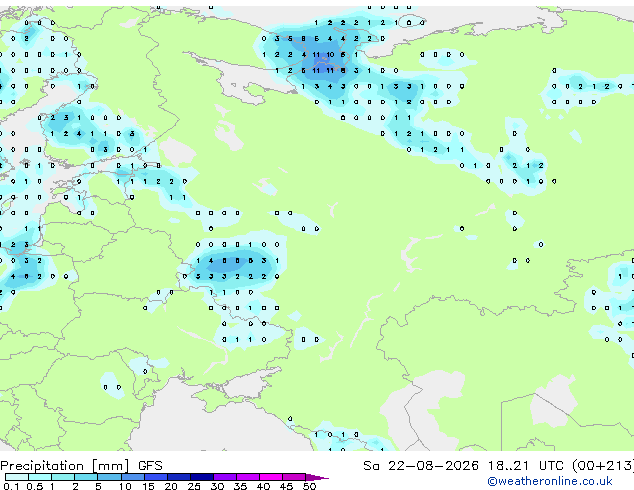Click the 'Precipitation [mm] GFS' title text
The height and width of the screenshot is (490, 634).
81,466
